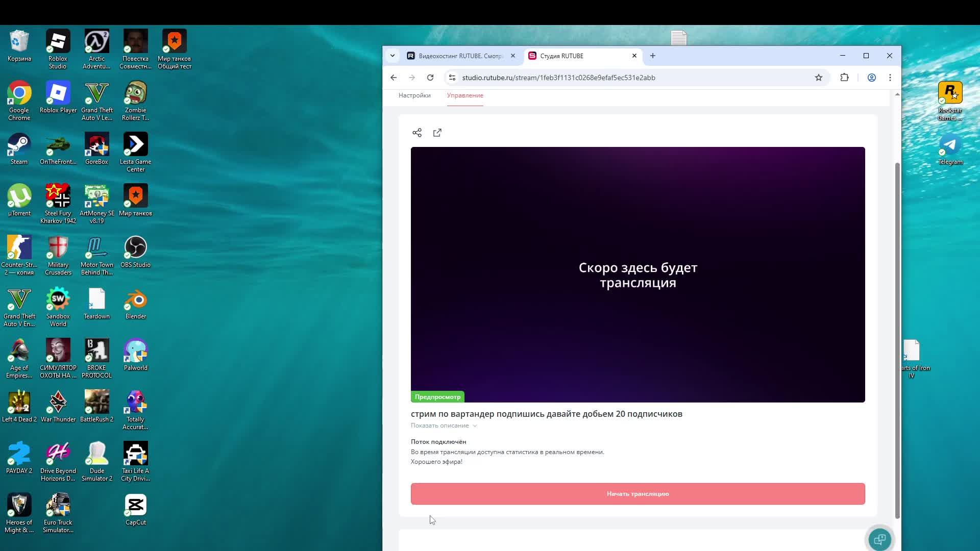Select the Teardown desktop icon

coord(96,304)
